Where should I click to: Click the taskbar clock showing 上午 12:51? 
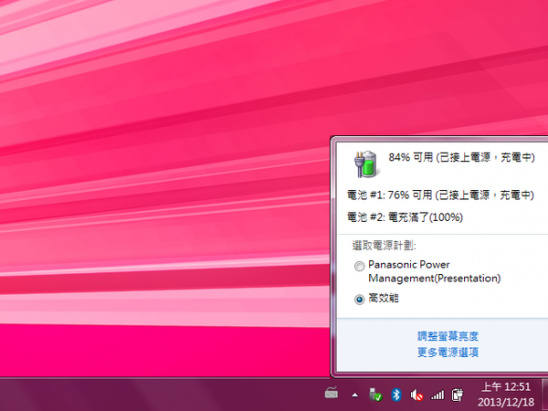click(506, 387)
